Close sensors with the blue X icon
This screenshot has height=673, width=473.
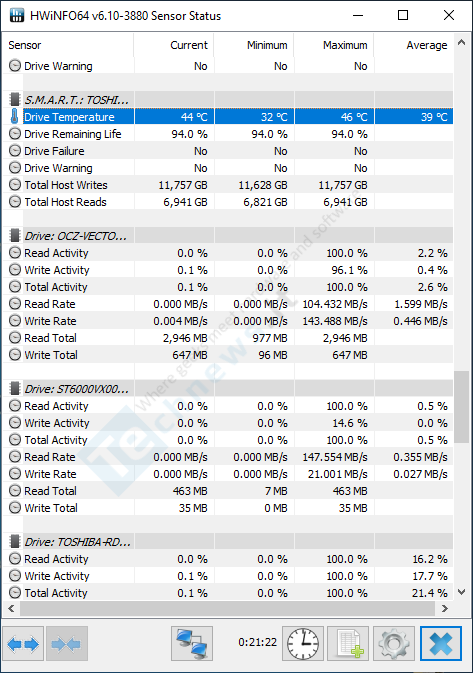coord(441,643)
